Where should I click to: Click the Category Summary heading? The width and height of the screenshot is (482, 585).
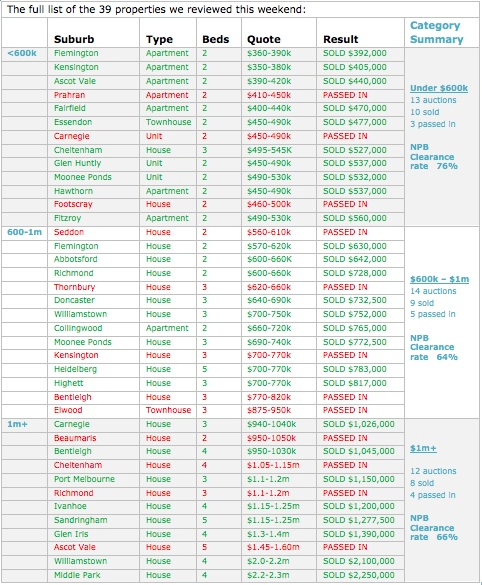coord(436,32)
